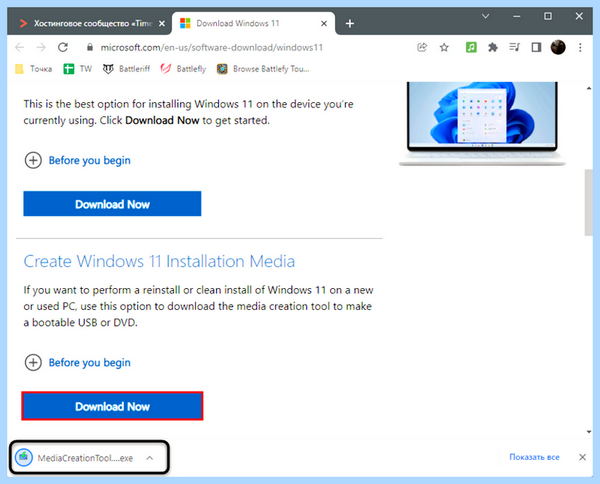600x484 pixels.
Task: Bookmark this page with the star
Action: tap(444, 47)
